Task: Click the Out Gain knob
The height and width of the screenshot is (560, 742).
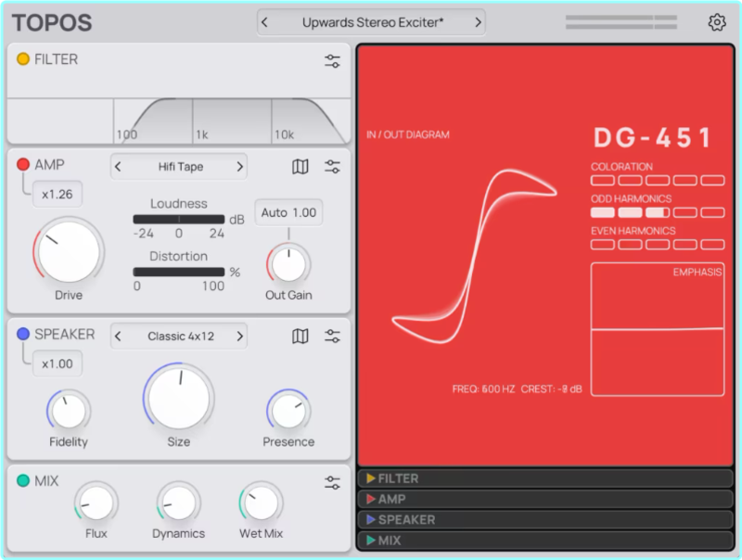Action: tap(288, 265)
